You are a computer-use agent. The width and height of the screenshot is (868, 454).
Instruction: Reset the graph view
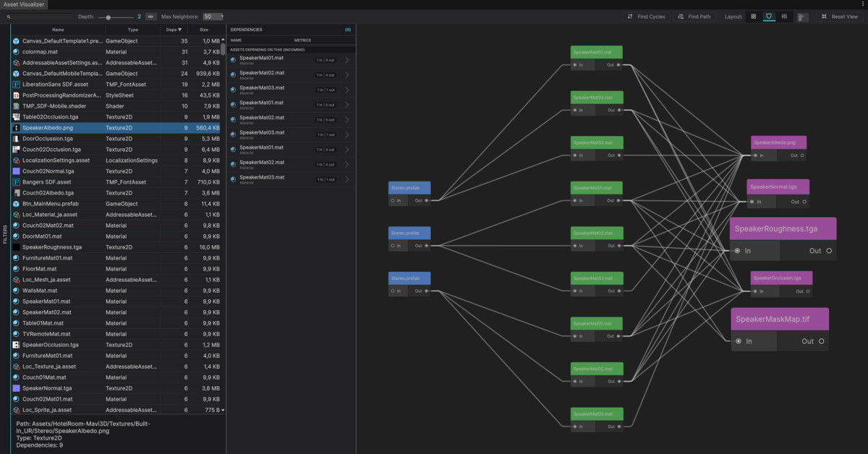coord(839,16)
